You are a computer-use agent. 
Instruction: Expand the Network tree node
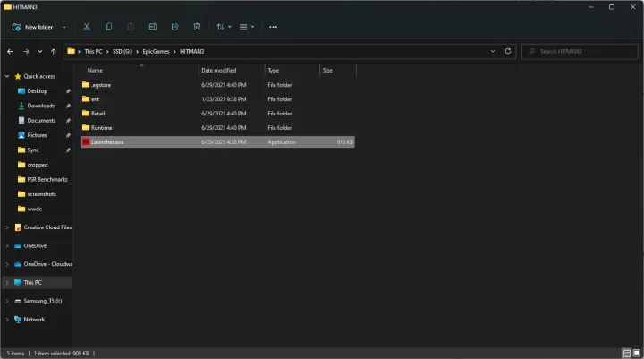pyautogui.click(x=7, y=320)
